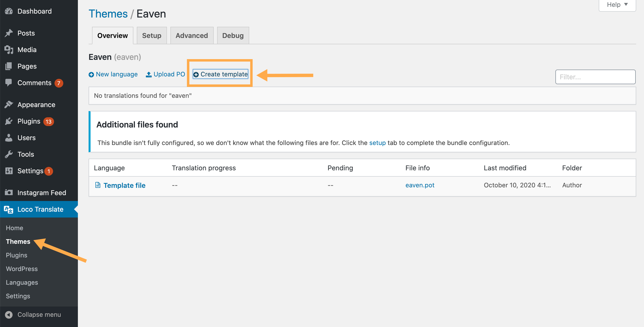Image resolution: width=644 pixels, height=327 pixels.
Task: Click the Tools wrench icon
Action: pyautogui.click(x=9, y=154)
